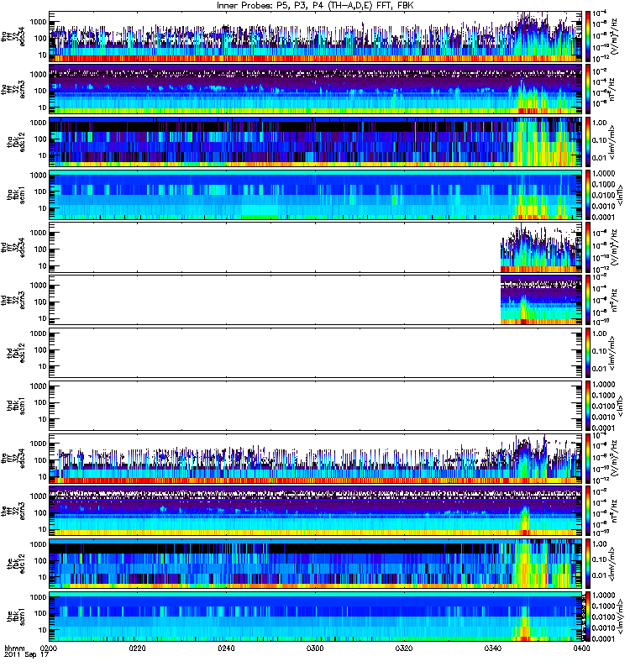Click the tha fbk scm1 panel label
630x672 pixels.
click(x=16, y=195)
